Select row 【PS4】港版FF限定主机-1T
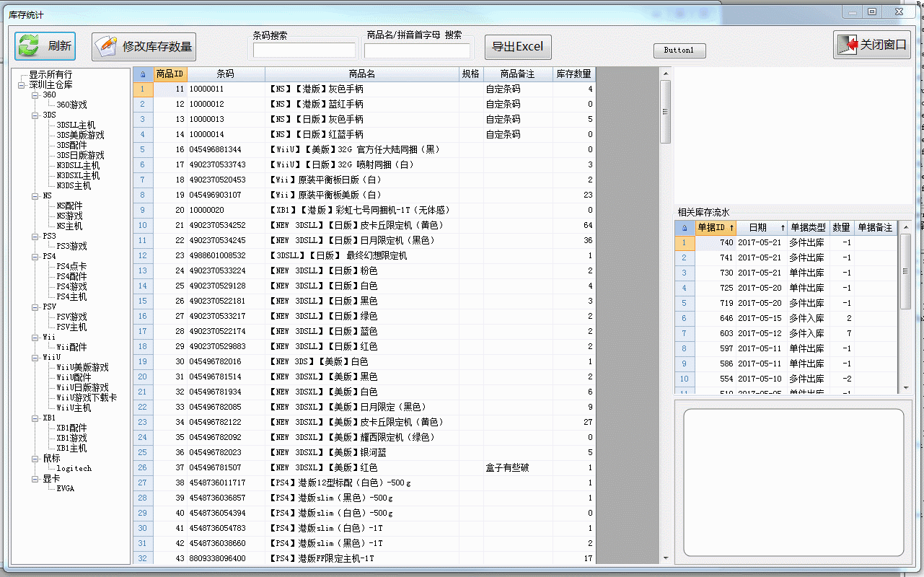 [x=364, y=559]
